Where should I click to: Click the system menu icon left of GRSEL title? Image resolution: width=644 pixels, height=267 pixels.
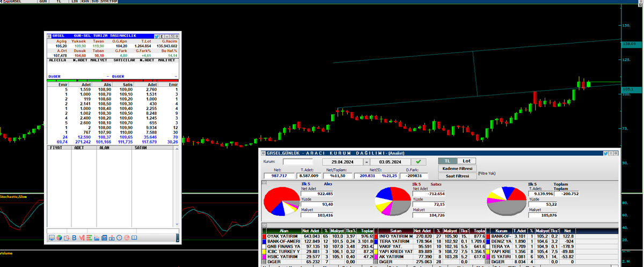[49, 36]
